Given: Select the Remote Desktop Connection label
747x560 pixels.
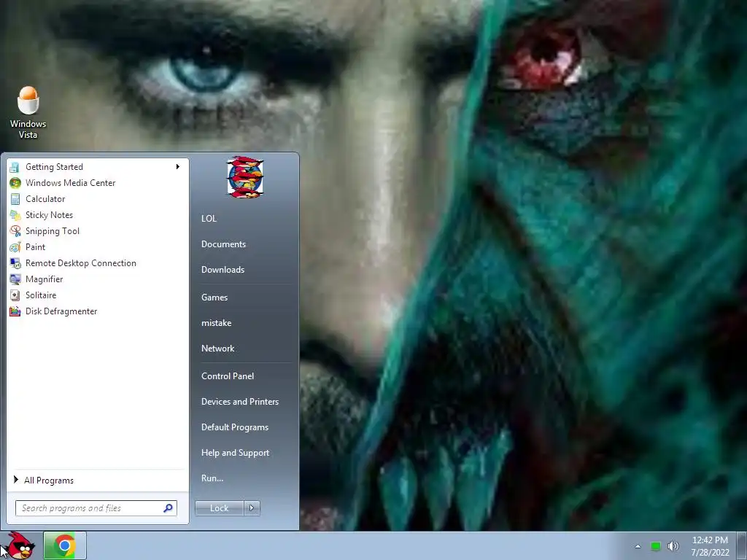Looking at the screenshot, I should point(81,263).
